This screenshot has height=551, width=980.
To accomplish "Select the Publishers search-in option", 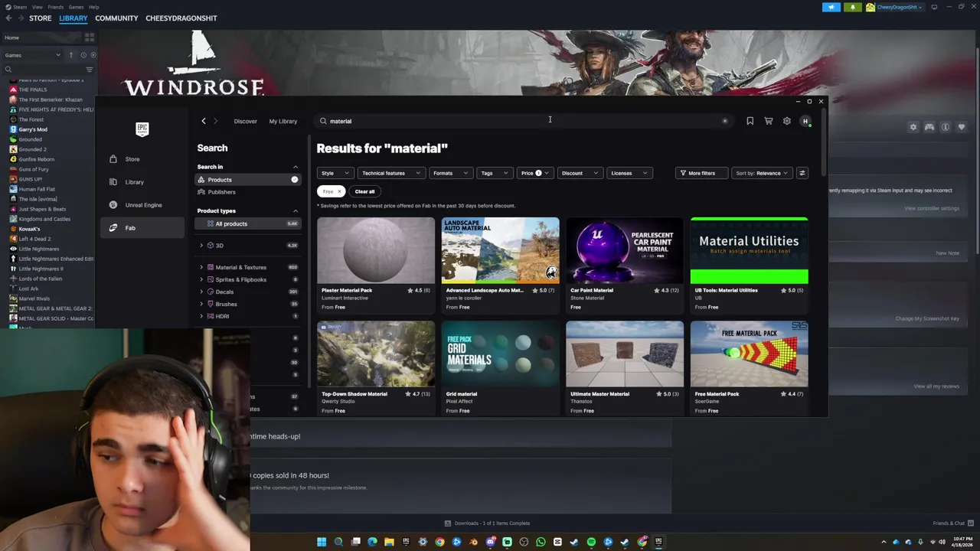I will coord(248,192).
